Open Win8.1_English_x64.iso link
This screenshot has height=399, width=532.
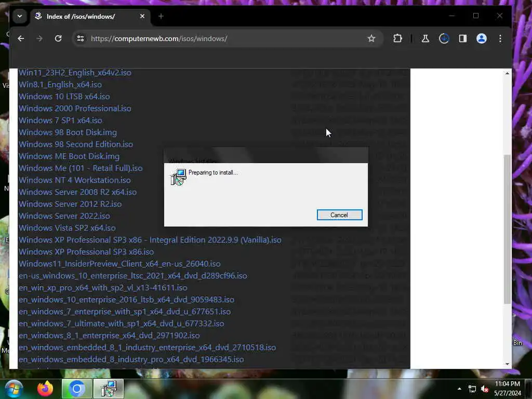point(60,85)
